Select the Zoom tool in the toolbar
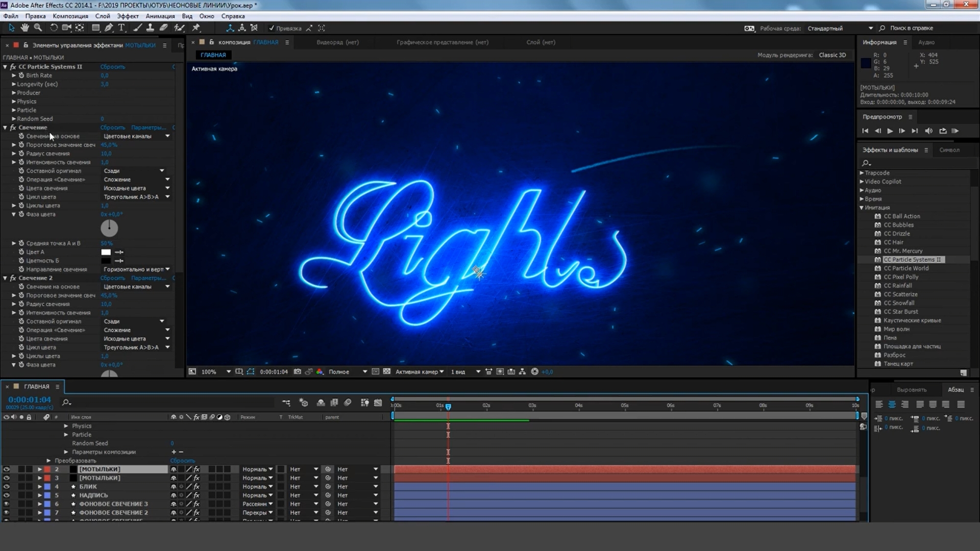This screenshot has width=980, height=551. click(38, 28)
